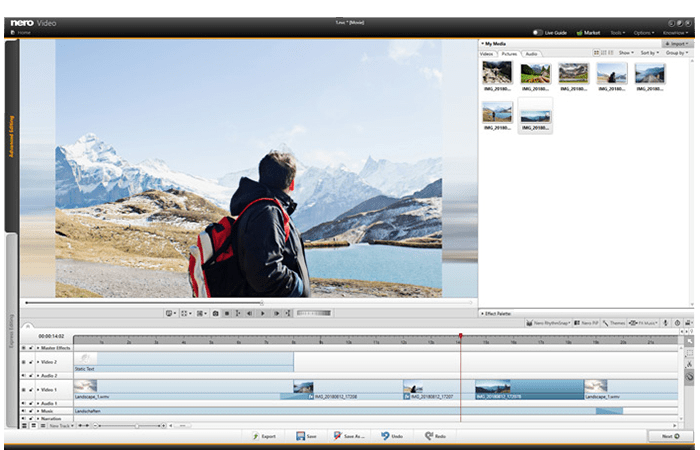
Task: Select the scissors cutter tool
Action: point(690,364)
